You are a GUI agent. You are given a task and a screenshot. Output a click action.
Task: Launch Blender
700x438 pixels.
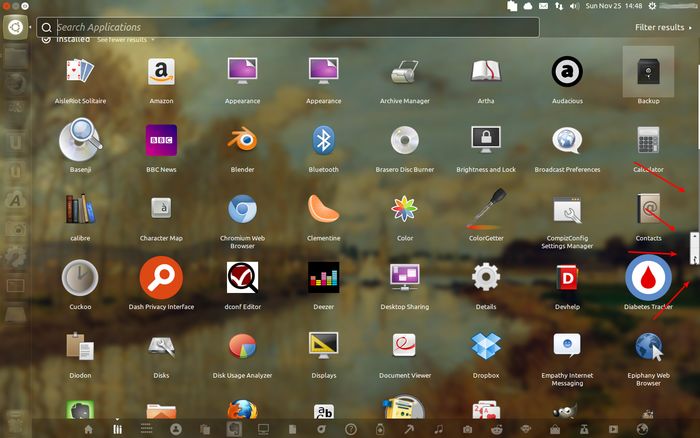(242, 140)
